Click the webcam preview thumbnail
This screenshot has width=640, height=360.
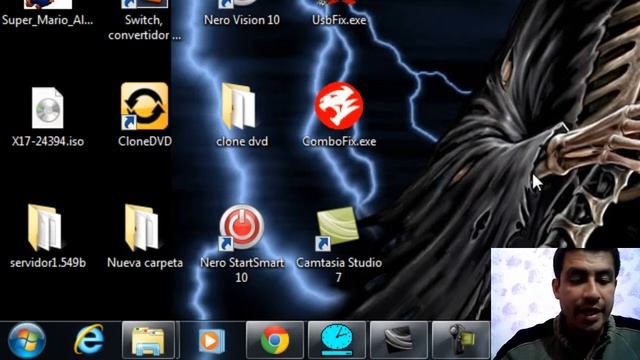coord(565,304)
